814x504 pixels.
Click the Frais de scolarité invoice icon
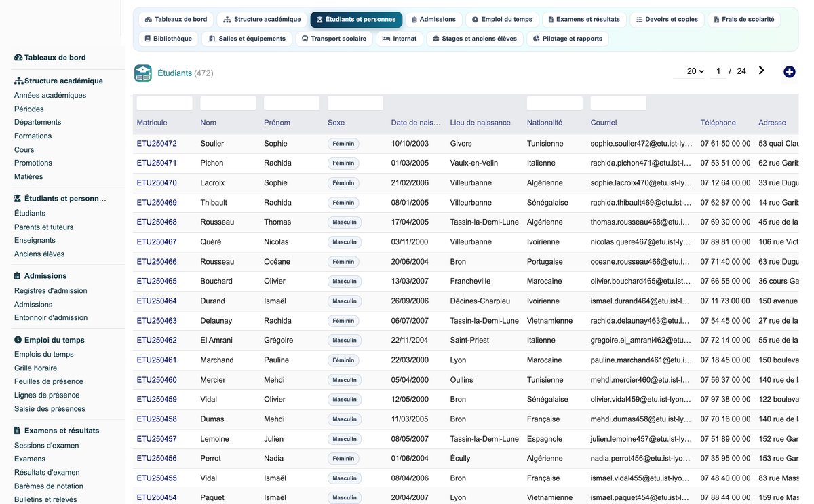(x=716, y=20)
